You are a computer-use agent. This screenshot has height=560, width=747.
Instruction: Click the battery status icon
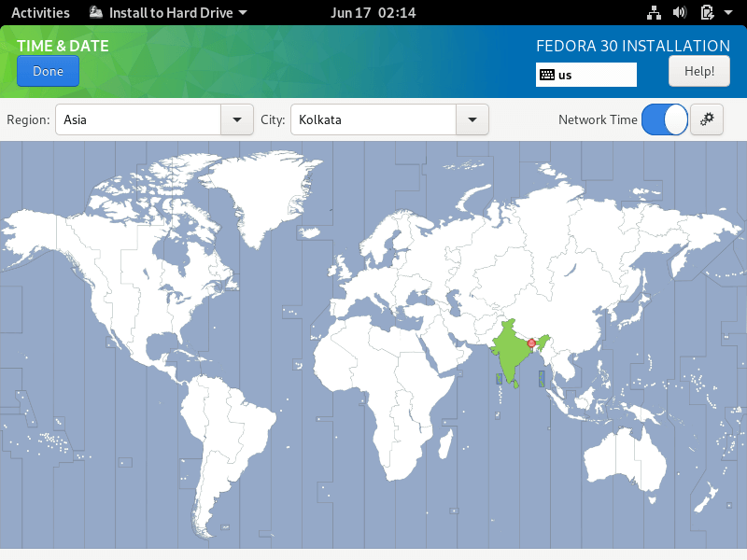707,12
